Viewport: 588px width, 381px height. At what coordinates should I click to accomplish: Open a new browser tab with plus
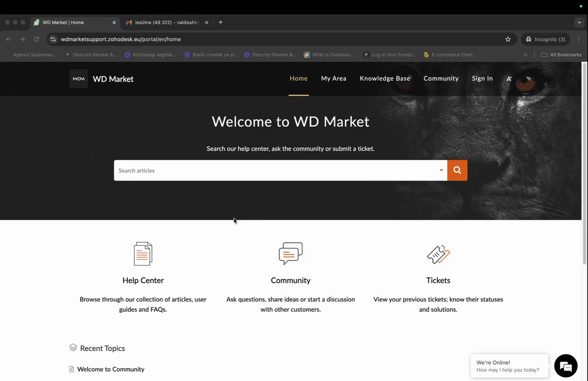click(220, 22)
